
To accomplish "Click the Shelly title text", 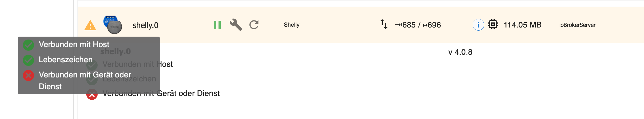I will (x=292, y=25).
